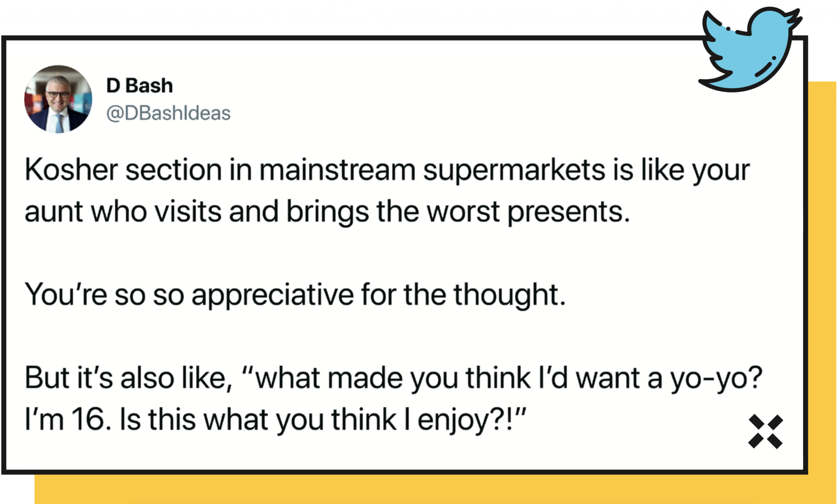Click the word "aunt" in the tweet

tap(54, 212)
